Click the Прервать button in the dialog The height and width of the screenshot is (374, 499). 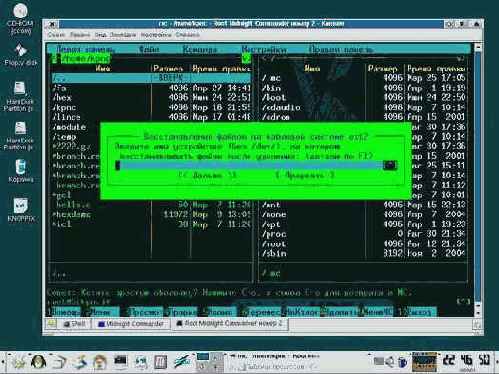tap(305, 175)
